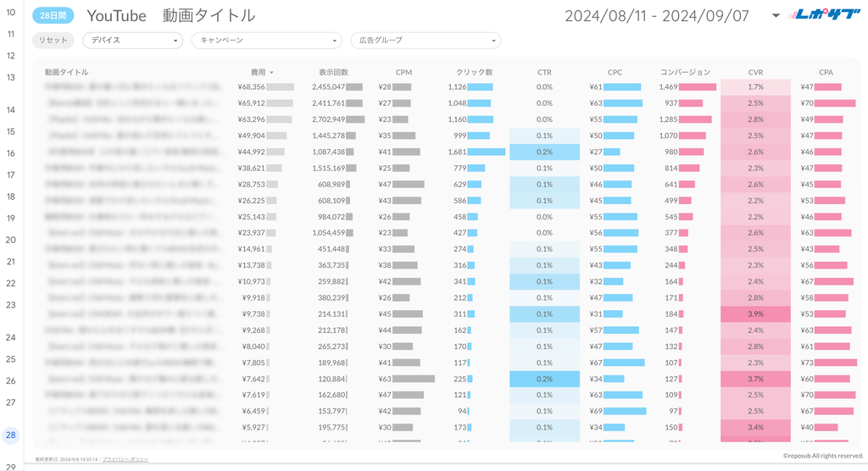
Task: Click the コンバージョン column header
Action: (x=685, y=73)
